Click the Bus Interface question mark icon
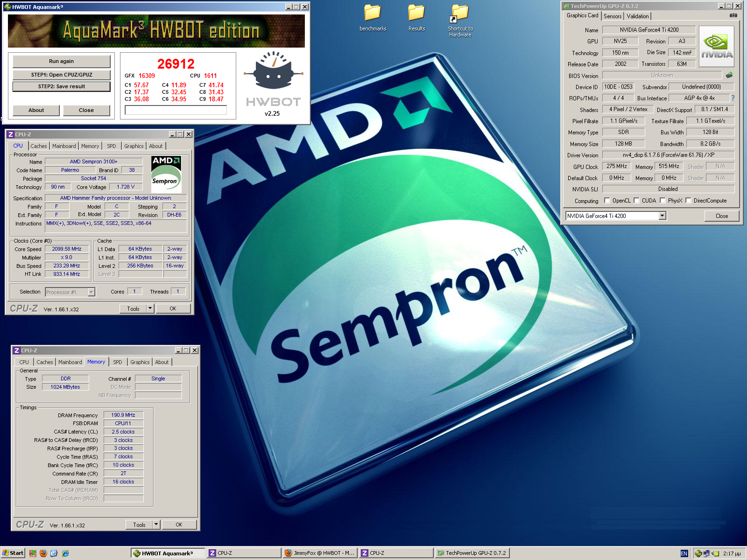This screenshot has height=560, width=747. (733, 98)
